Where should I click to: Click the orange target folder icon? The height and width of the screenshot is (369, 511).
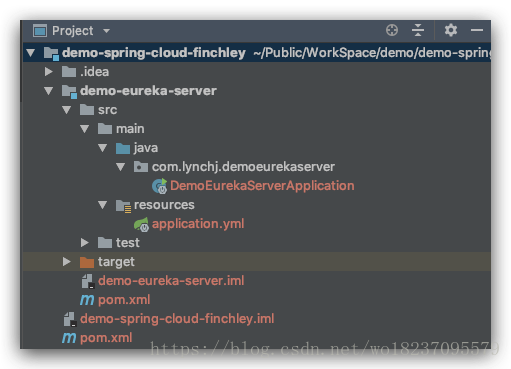[x=87, y=262]
